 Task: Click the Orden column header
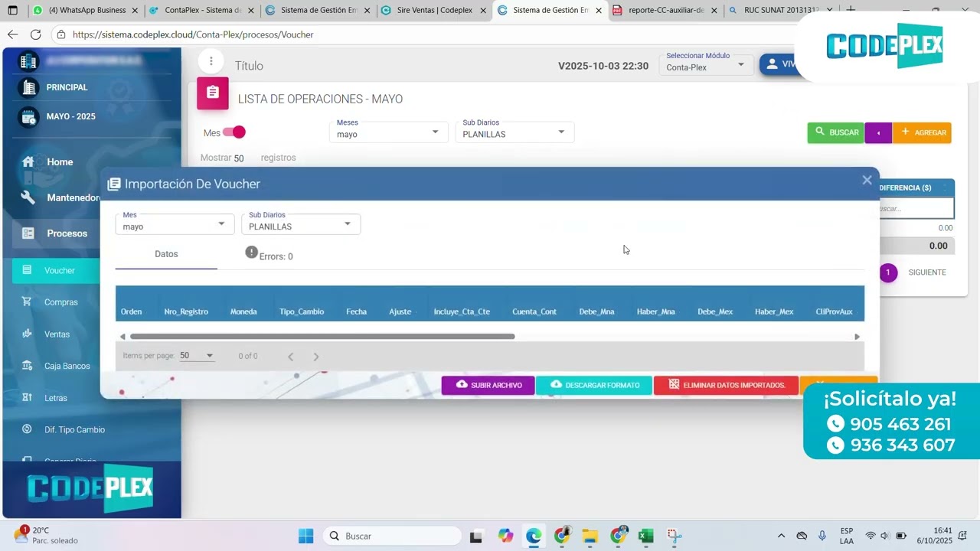132,311
